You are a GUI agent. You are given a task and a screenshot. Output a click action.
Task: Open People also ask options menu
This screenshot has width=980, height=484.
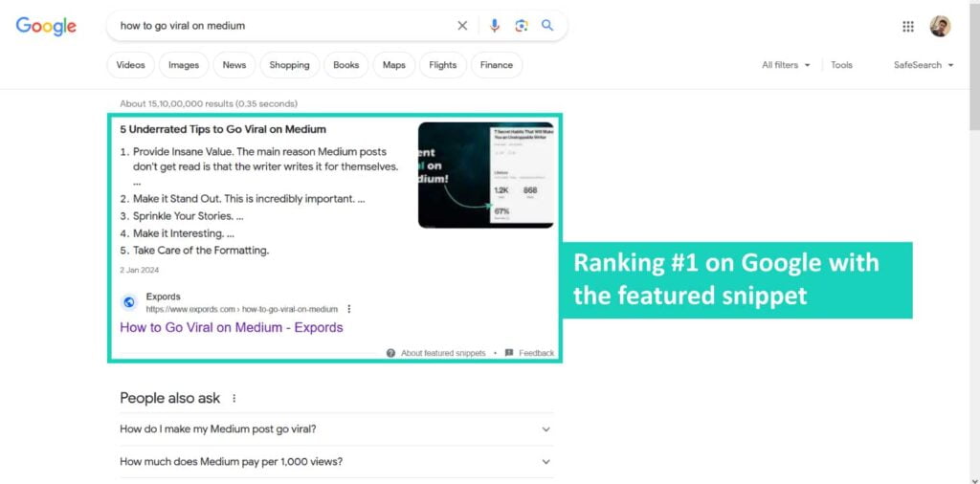tap(234, 399)
